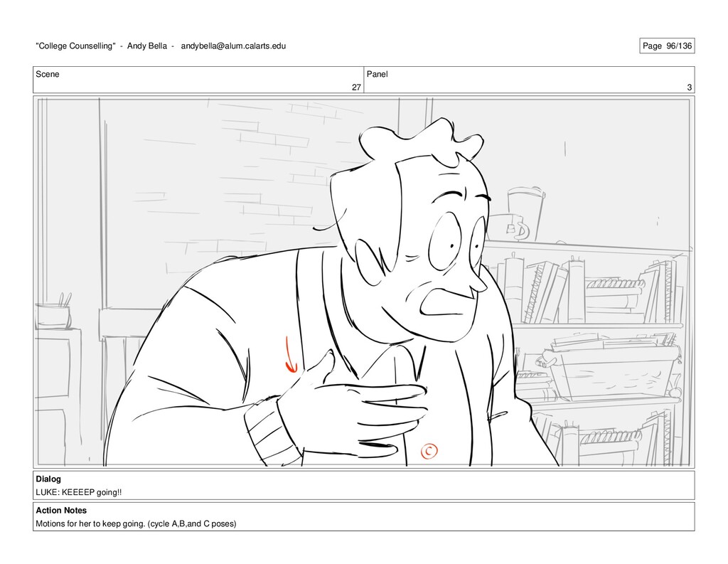Click the email andybella@alum.calarts.edu
728x564 pixels.
pyautogui.click(x=233, y=46)
